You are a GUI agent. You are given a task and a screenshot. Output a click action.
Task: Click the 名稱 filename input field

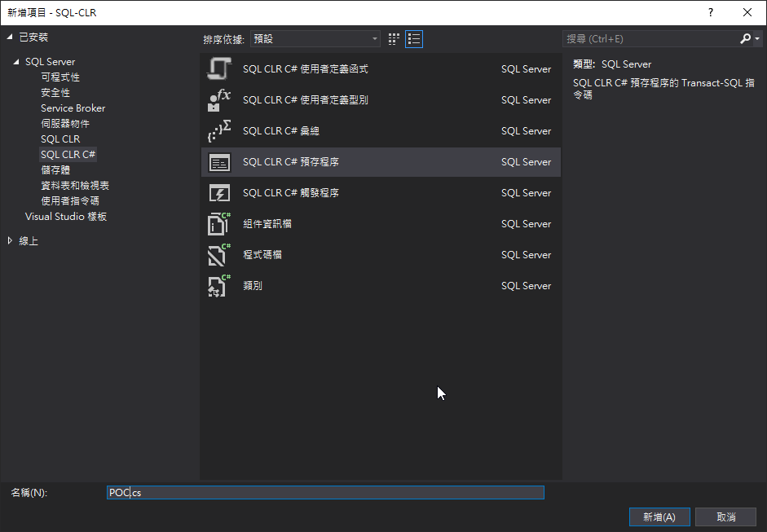tap(326, 493)
